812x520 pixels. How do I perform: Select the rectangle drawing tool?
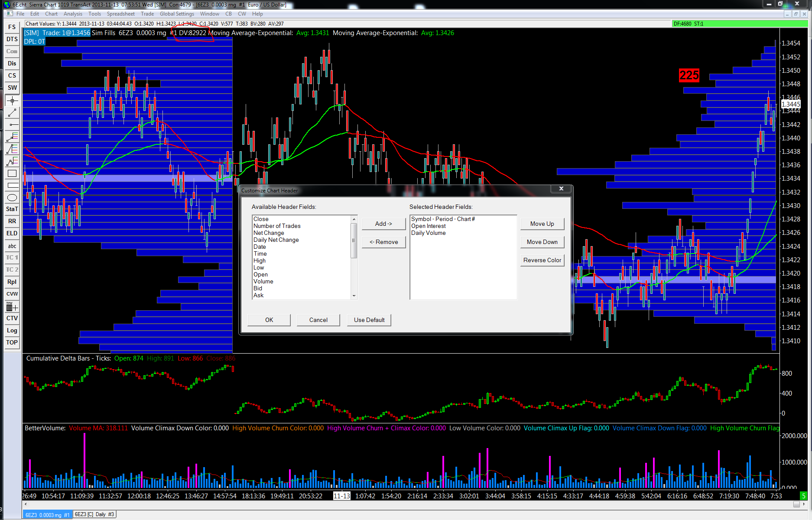(12, 173)
